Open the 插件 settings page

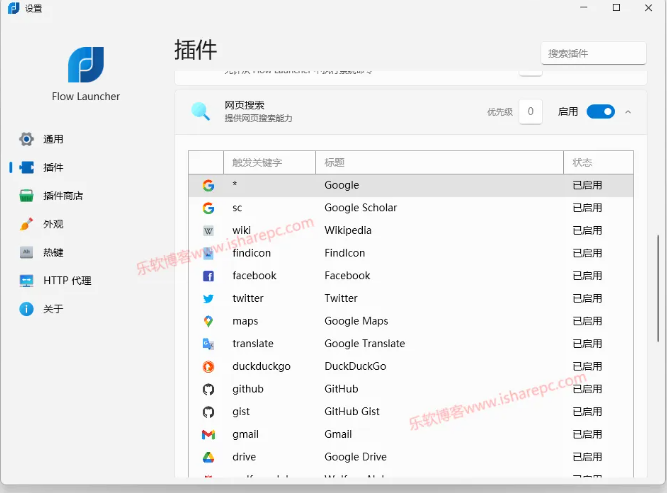click(53, 168)
